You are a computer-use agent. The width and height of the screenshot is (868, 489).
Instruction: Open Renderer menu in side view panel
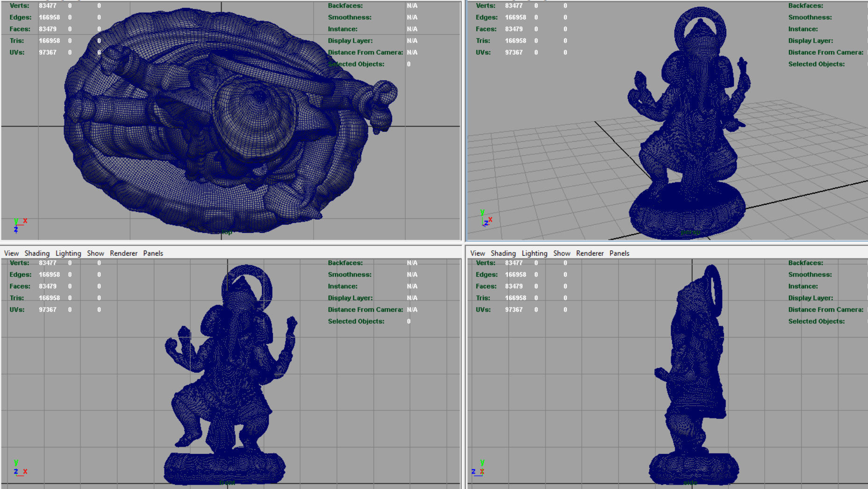pyautogui.click(x=590, y=253)
